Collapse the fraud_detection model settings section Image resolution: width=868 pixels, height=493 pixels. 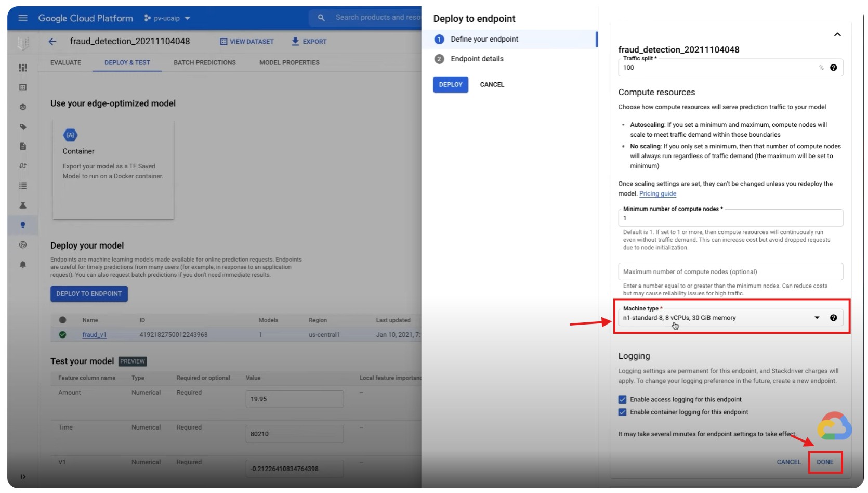pyautogui.click(x=837, y=34)
